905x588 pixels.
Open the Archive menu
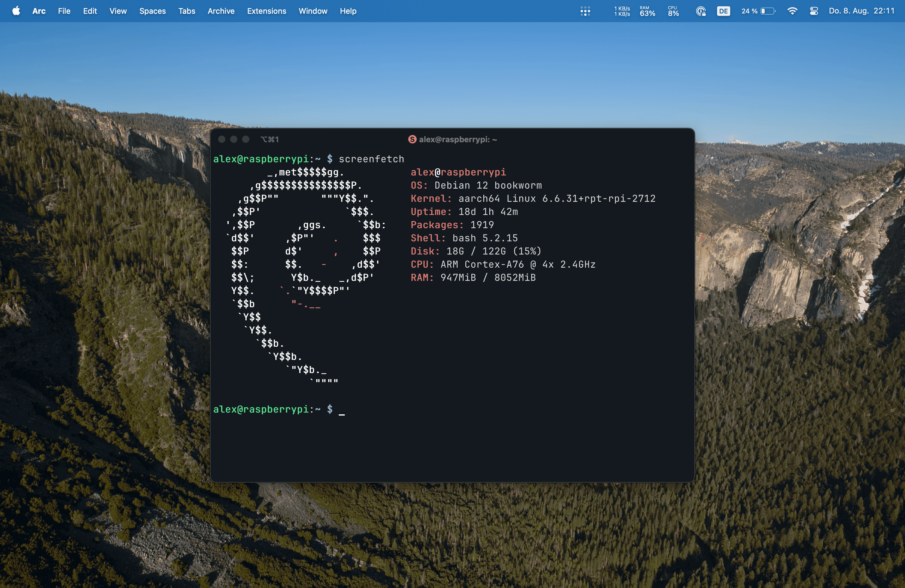pyautogui.click(x=221, y=11)
